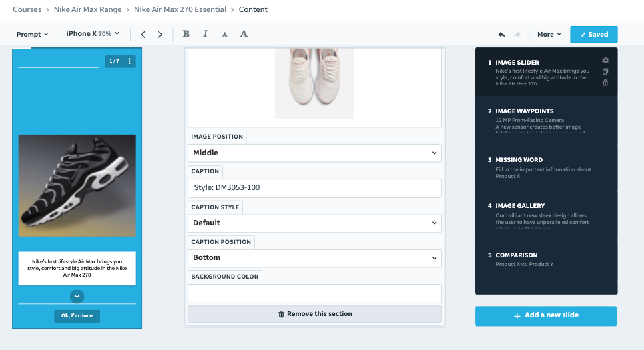Click Ok, I'm done in preview

pyautogui.click(x=77, y=316)
